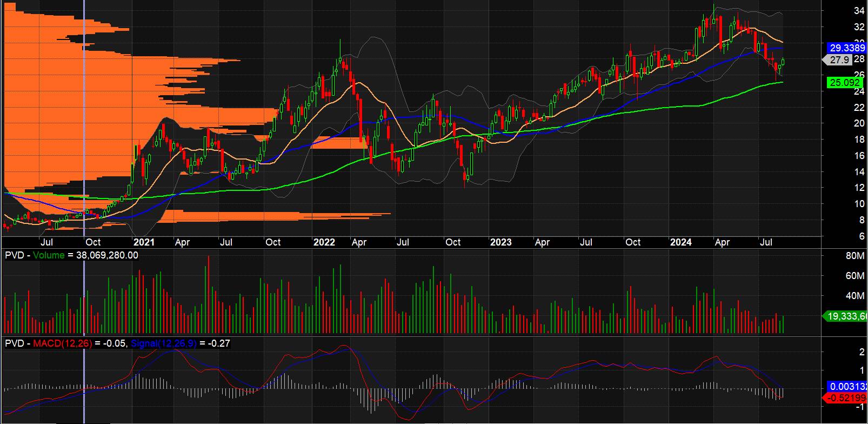This screenshot has height=424, width=868.
Task: Click the 40M volume axis label
Action: (x=854, y=296)
